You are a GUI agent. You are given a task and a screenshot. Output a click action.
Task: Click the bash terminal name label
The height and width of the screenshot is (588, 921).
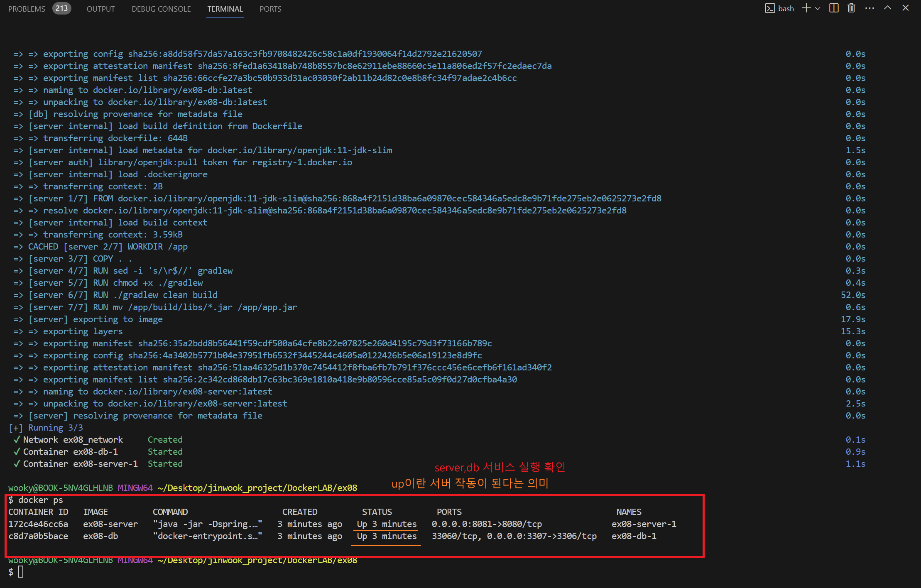786,9
